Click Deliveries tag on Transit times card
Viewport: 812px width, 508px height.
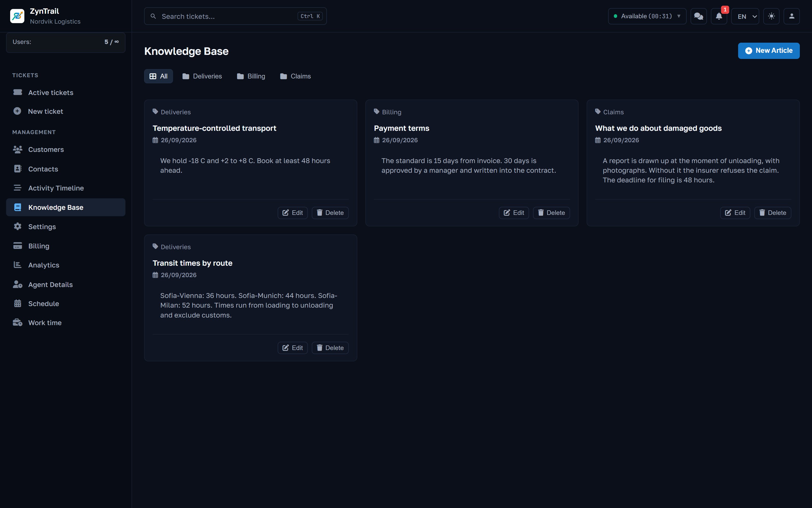(x=172, y=247)
